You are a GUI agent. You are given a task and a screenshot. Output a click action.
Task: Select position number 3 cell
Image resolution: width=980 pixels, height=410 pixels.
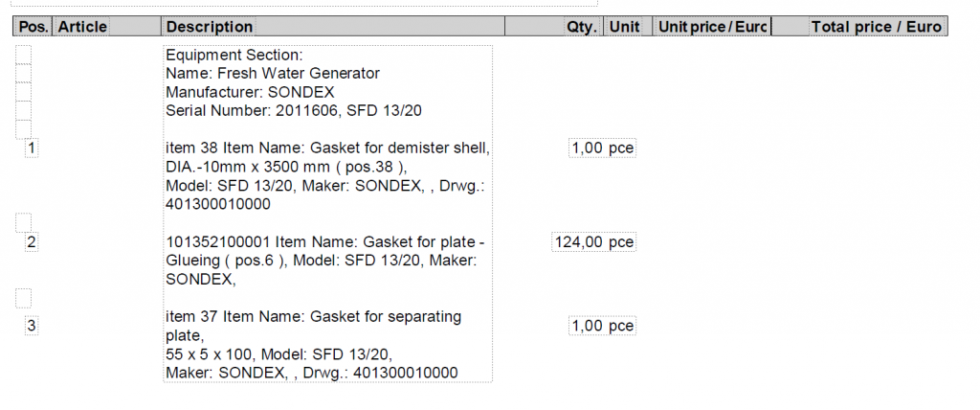[32, 327]
